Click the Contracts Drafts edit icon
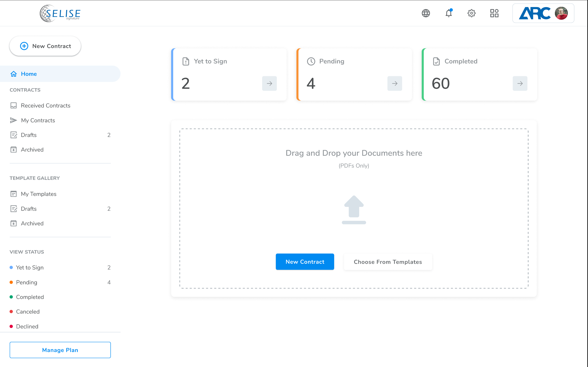This screenshot has height=367, width=588. [14, 135]
